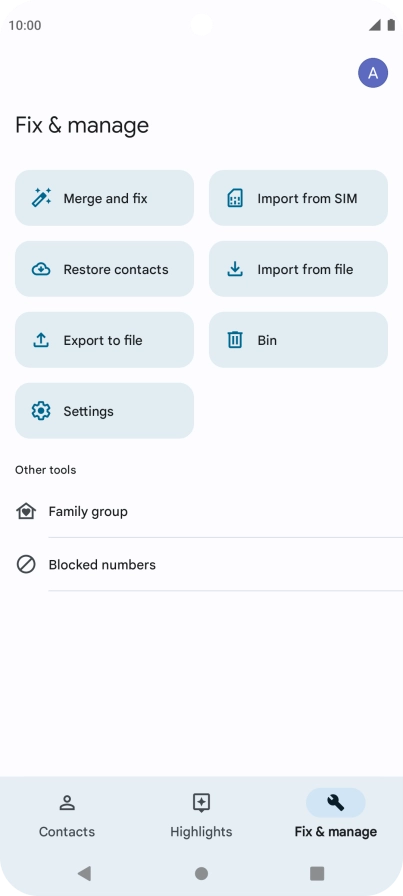This screenshot has width=403, height=896.
Task: Select the Fix & manage tab
Action: (x=336, y=816)
